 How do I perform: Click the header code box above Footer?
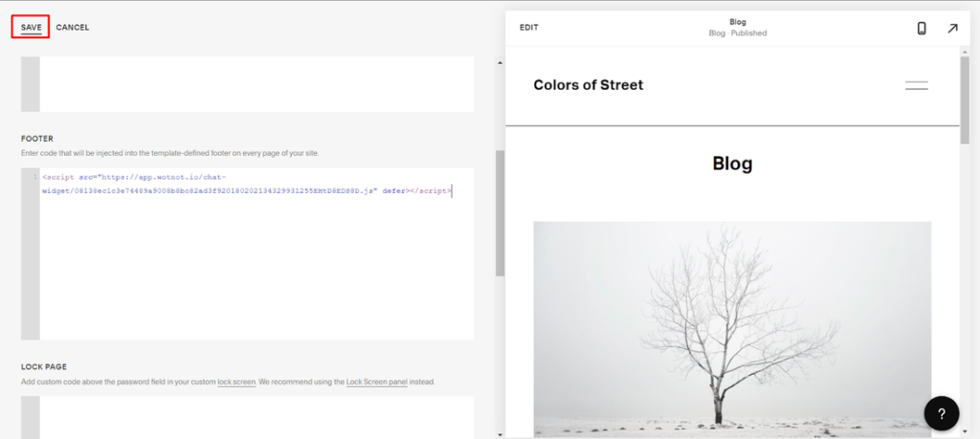(256, 84)
